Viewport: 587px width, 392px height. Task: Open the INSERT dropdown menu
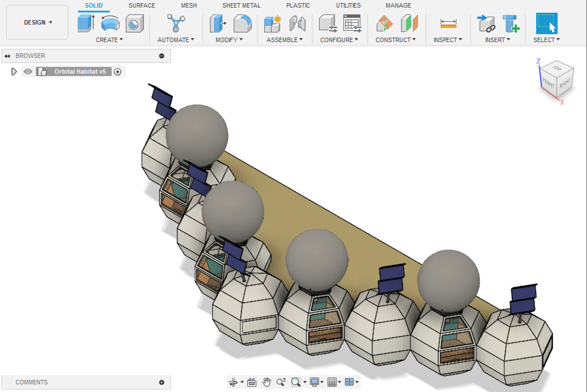tap(498, 40)
